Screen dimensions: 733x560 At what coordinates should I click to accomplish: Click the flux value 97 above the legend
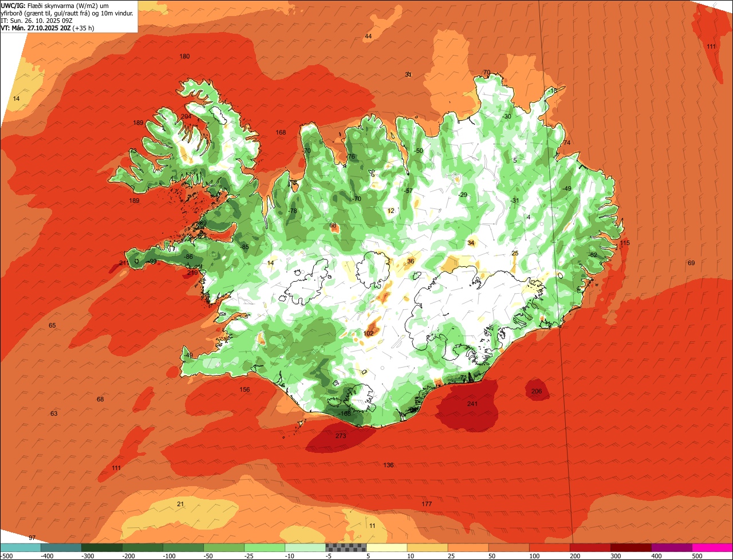32,538
